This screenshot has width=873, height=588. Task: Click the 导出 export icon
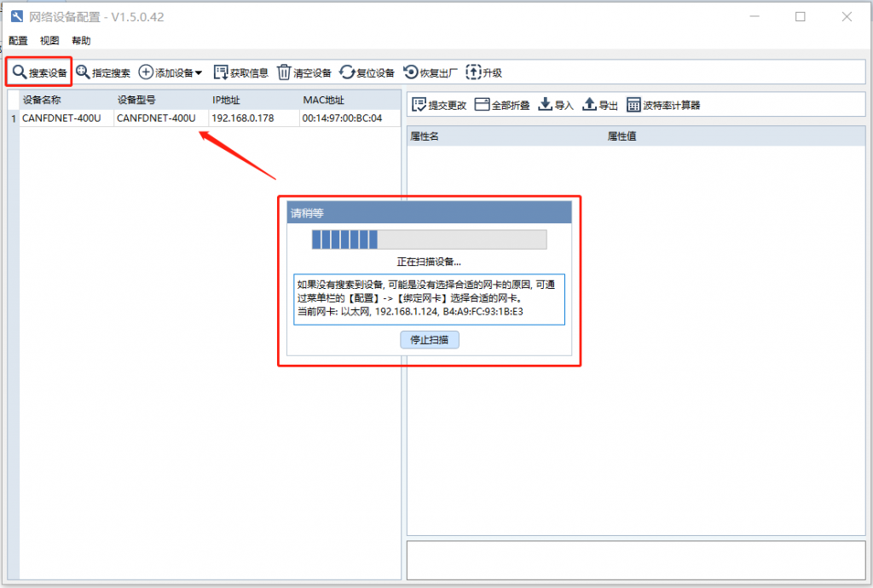coord(589,104)
